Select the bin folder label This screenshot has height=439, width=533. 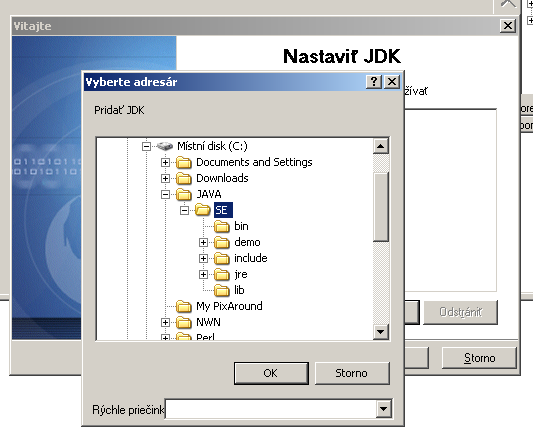coord(241,226)
